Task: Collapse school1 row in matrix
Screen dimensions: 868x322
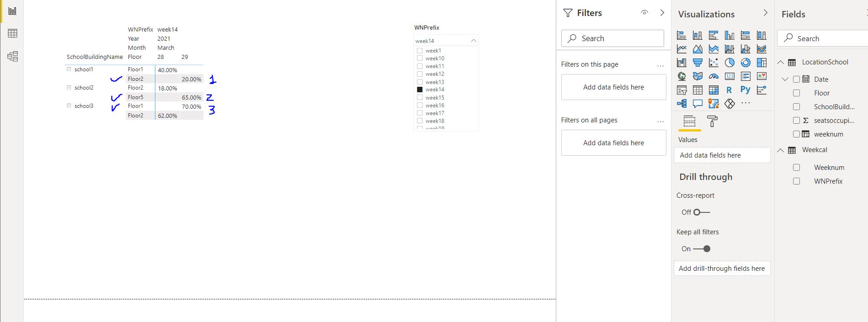Action: point(69,69)
